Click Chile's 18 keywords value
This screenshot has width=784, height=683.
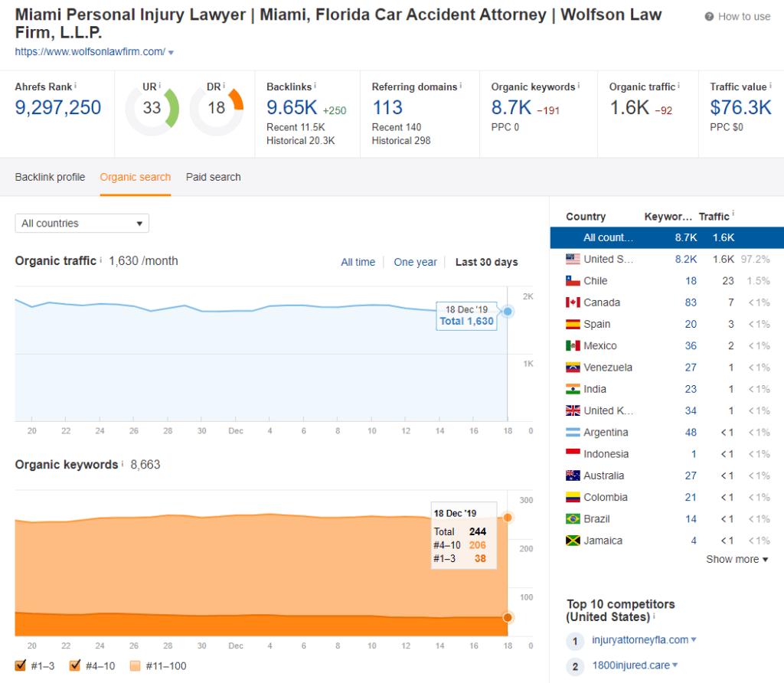(x=691, y=280)
